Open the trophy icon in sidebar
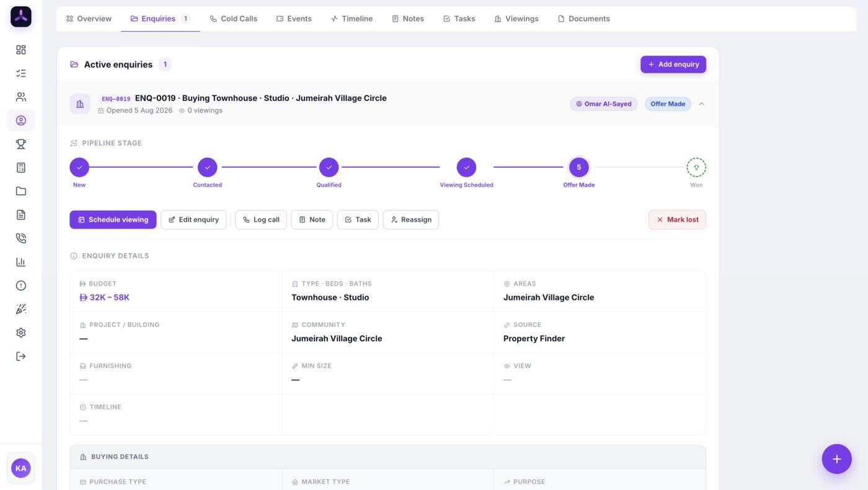 [21, 144]
